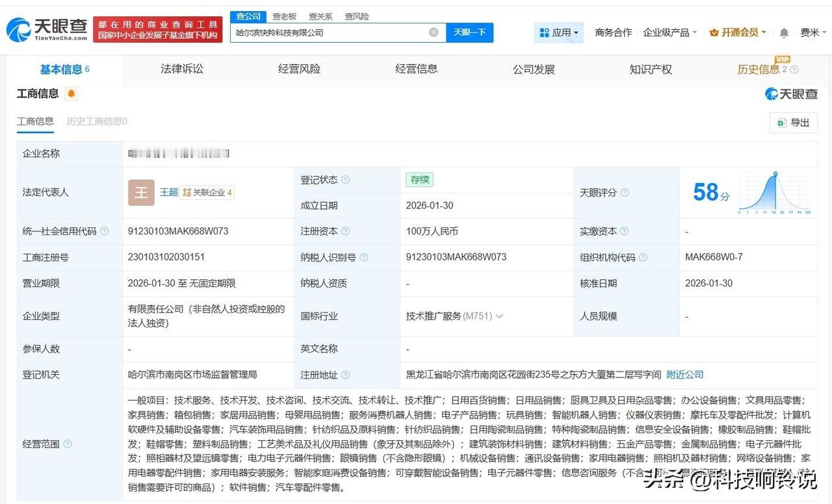Click the help icon beside 注册资本
Image resolution: width=832 pixels, height=504 pixels.
pyautogui.click(x=346, y=231)
